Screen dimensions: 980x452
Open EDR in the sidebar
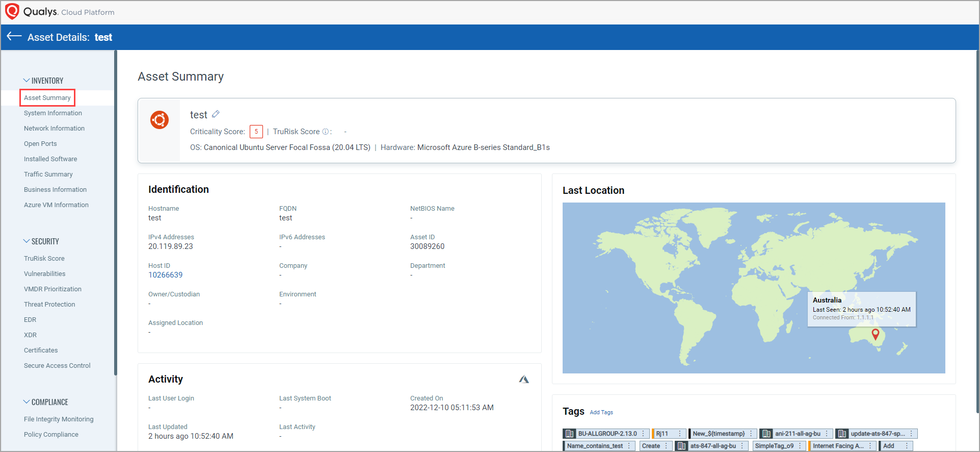pos(30,320)
